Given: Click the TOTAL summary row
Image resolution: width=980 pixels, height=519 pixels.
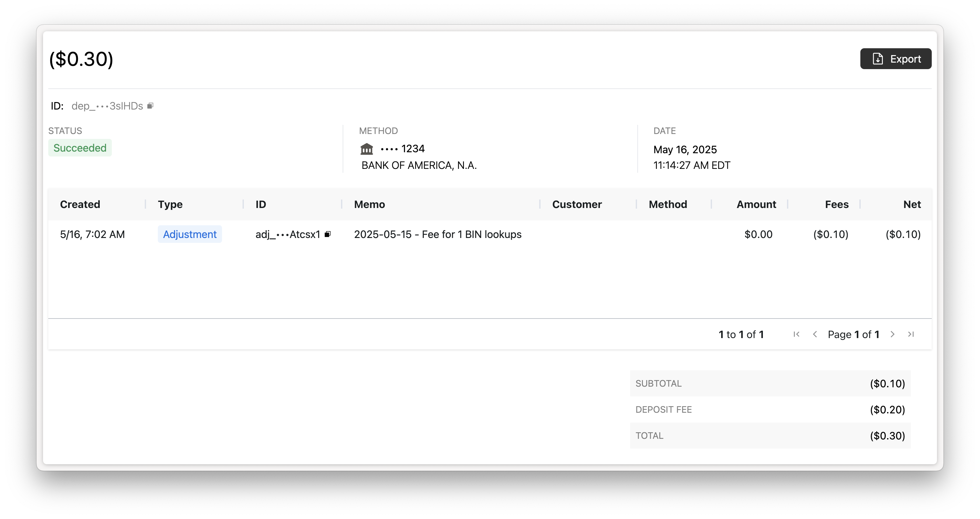Looking at the screenshot, I should click(x=770, y=436).
